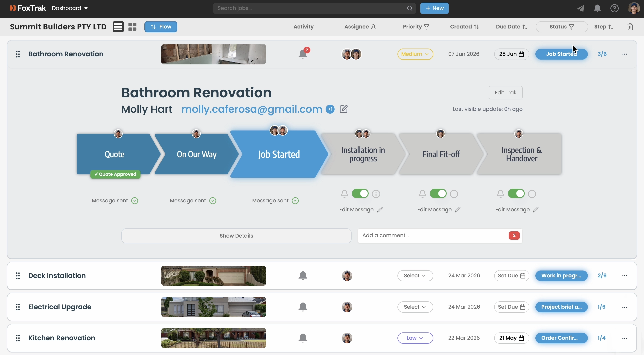Click Job Started status pill
644x355 pixels.
pos(561,54)
